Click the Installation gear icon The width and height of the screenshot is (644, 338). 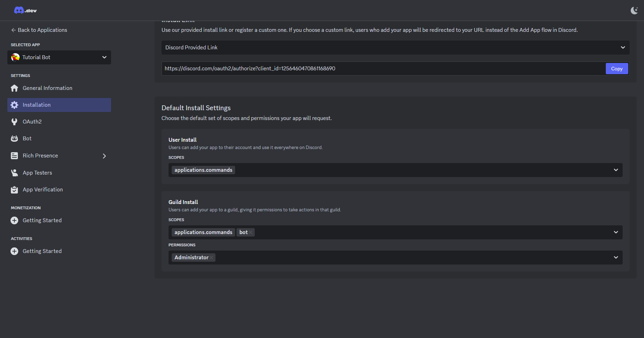14,105
